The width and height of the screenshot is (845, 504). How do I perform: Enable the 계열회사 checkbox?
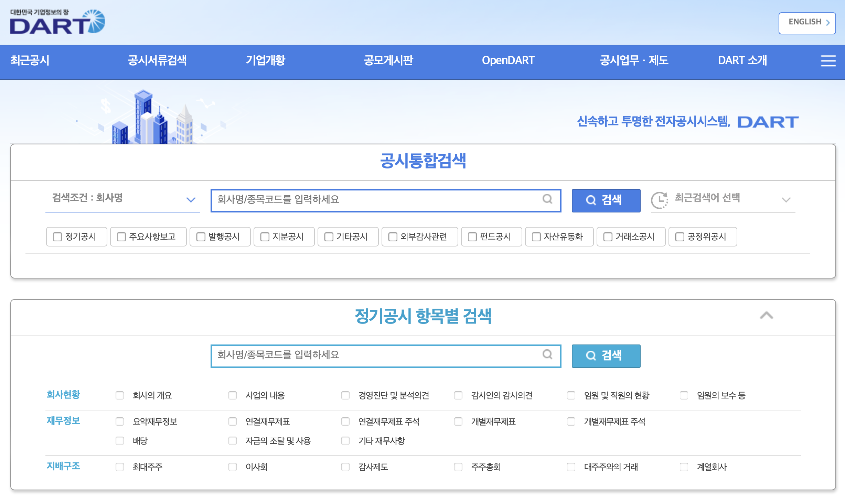(684, 467)
